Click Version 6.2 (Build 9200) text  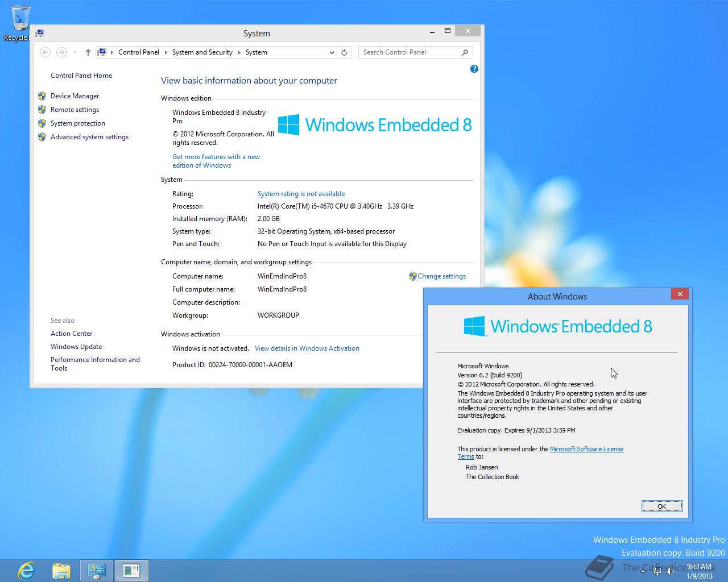[490, 375]
